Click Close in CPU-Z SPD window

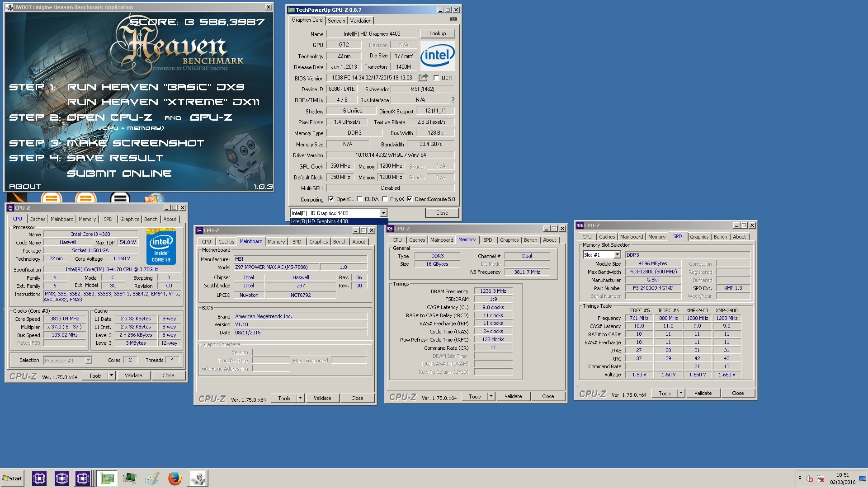coord(738,393)
